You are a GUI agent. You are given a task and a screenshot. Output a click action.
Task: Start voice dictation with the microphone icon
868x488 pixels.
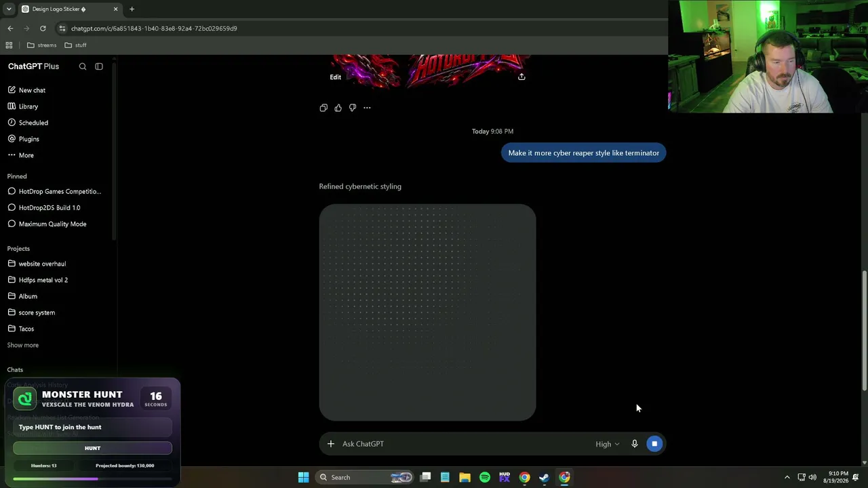click(x=635, y=444)
